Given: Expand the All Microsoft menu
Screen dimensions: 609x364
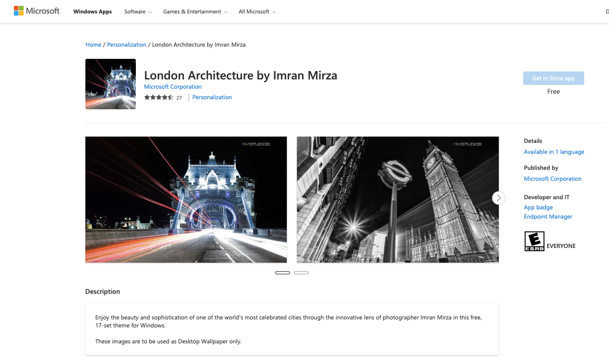Looking at the screenshot, I should coord(257,12).
